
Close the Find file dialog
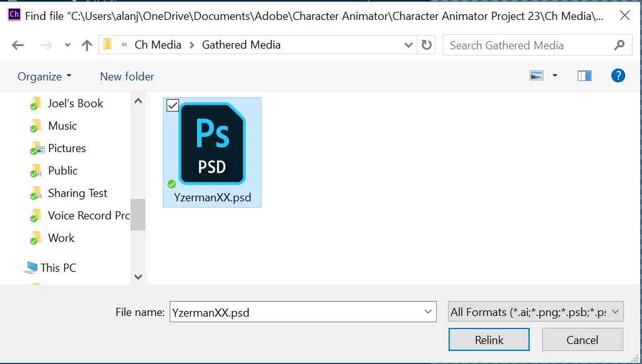(x=625, y=16)
